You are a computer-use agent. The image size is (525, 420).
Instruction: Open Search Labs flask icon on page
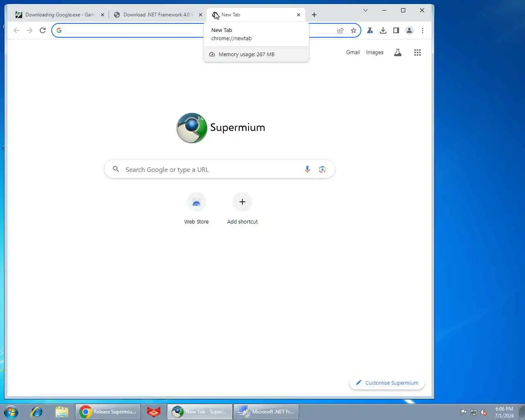pos(398,52)
